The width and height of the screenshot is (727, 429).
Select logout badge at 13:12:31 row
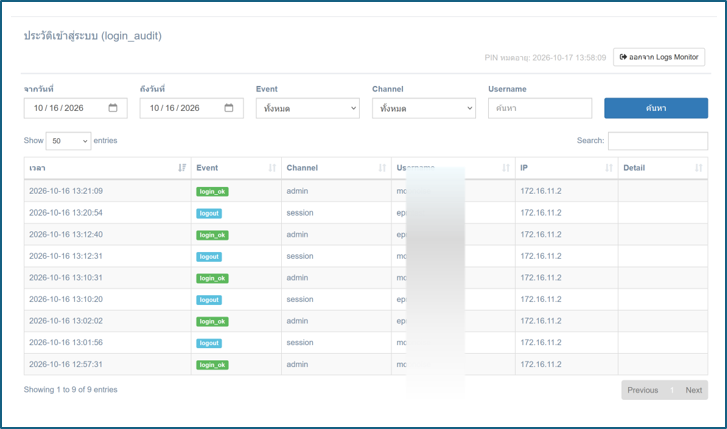pos(209,256)
